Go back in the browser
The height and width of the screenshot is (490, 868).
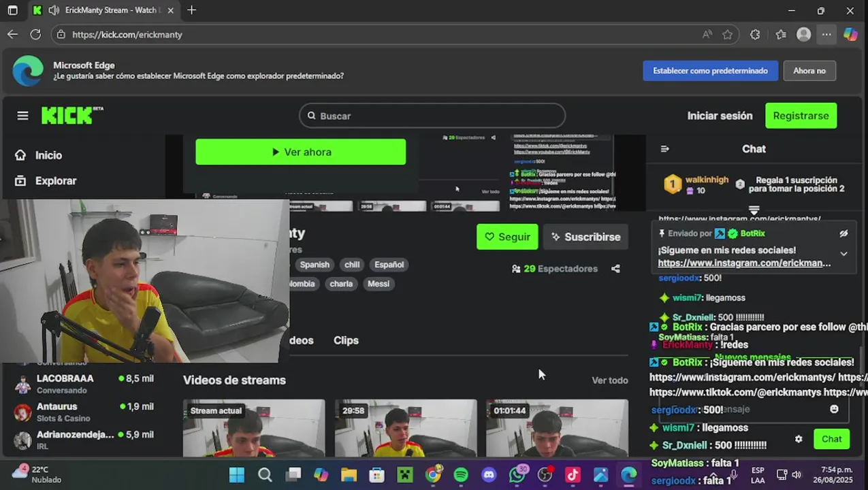[x=13, y=34]
